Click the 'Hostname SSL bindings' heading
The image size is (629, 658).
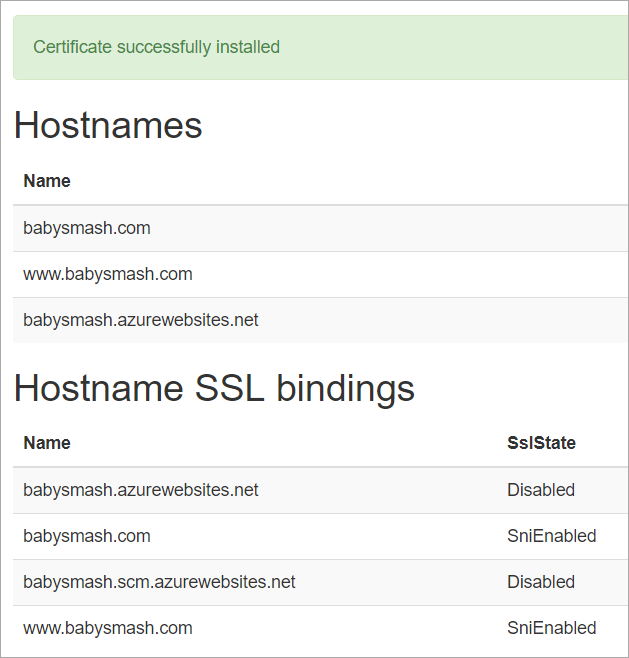(214, 388)
